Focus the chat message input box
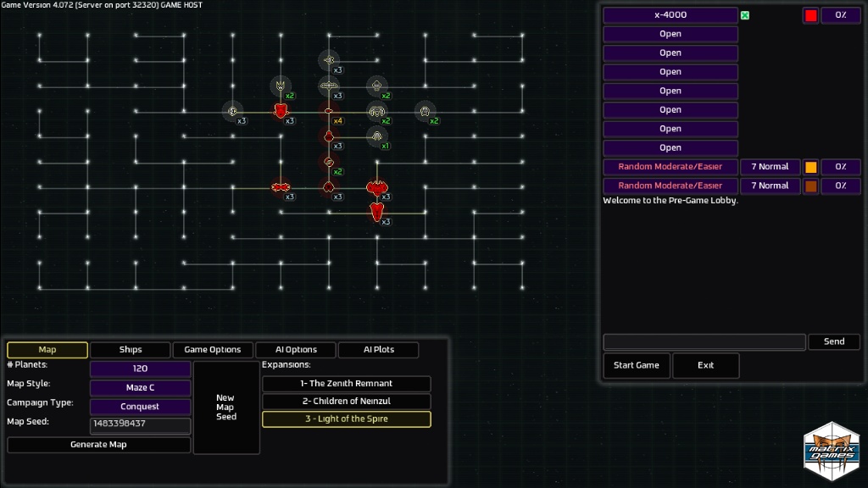 704,342
